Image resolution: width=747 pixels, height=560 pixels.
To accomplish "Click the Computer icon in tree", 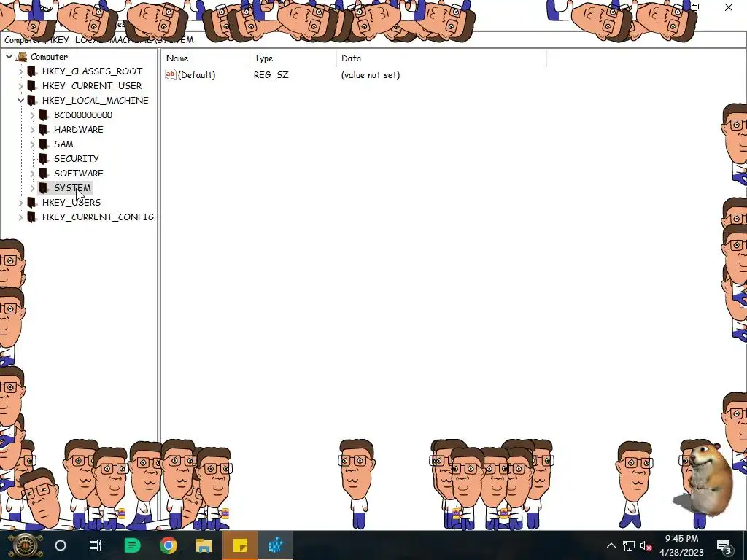I will click(x=21, y=57).
